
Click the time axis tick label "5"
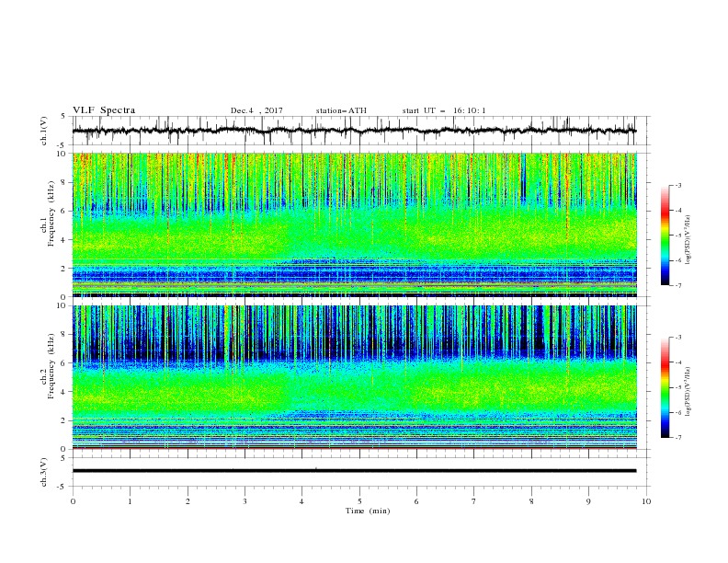point(359,501)
